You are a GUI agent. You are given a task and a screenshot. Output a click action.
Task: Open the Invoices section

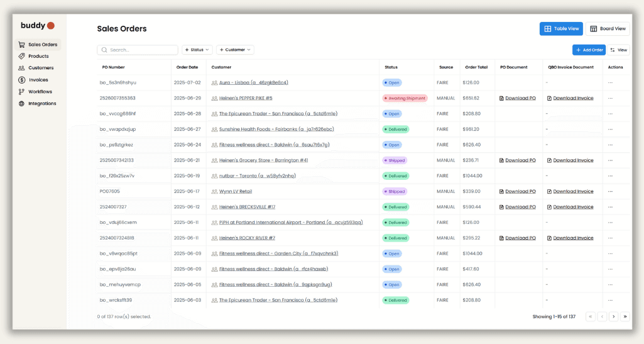coord(34,80)
